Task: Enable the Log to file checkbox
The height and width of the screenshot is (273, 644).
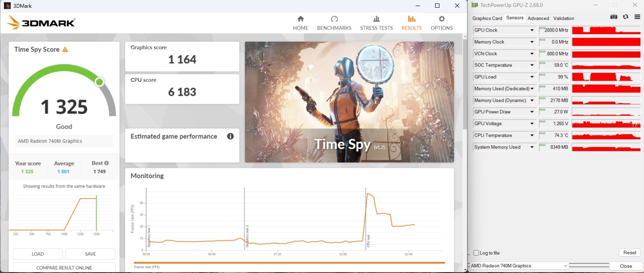Action: (476, 253)
